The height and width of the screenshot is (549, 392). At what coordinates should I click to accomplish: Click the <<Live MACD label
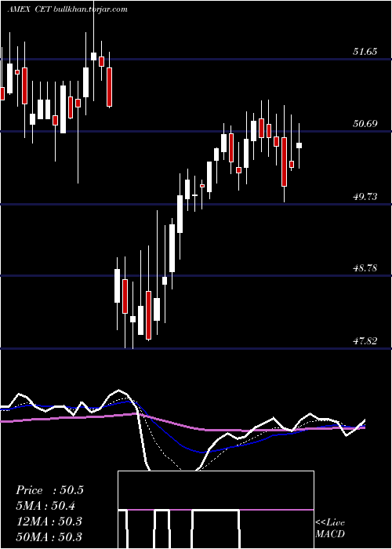[x=330, y=528]
